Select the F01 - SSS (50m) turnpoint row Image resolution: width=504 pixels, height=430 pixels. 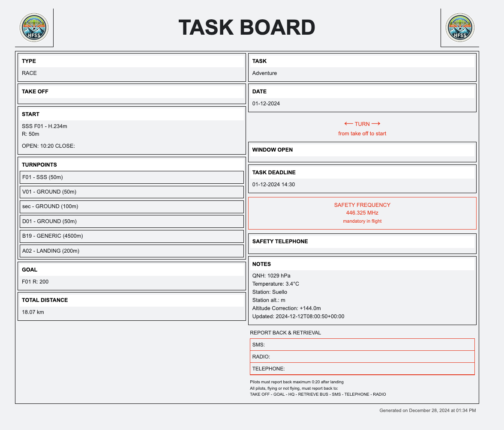[132, 177]
